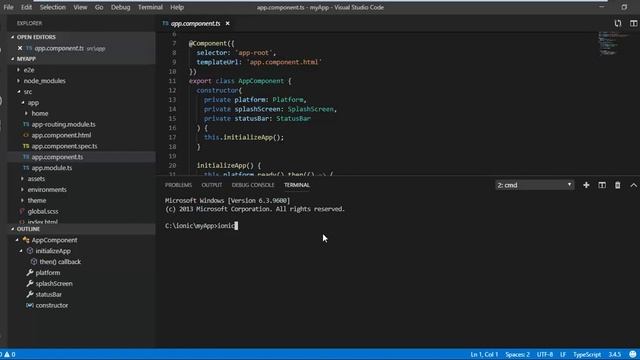Change language mode via TypeScript status item

click(587, 354)
